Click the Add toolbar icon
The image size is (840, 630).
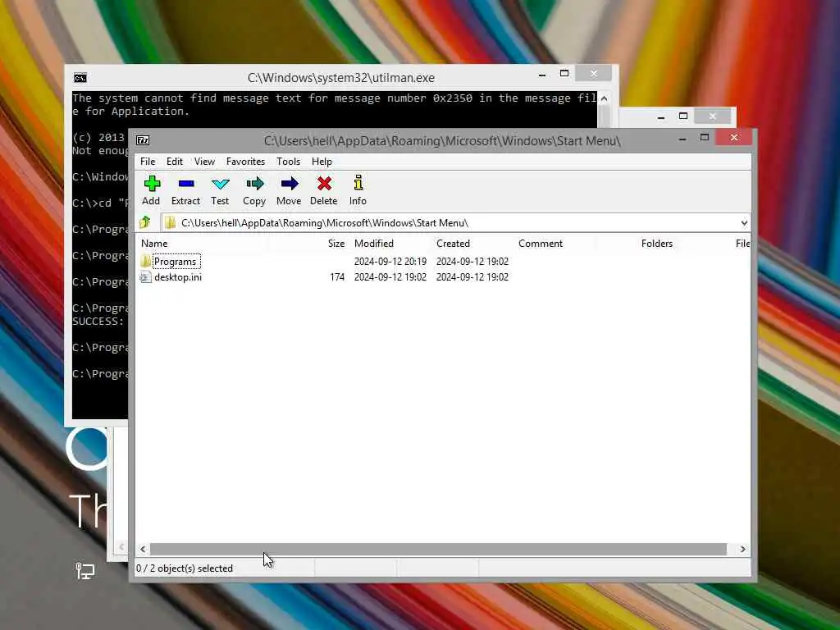tap(152, 184)
